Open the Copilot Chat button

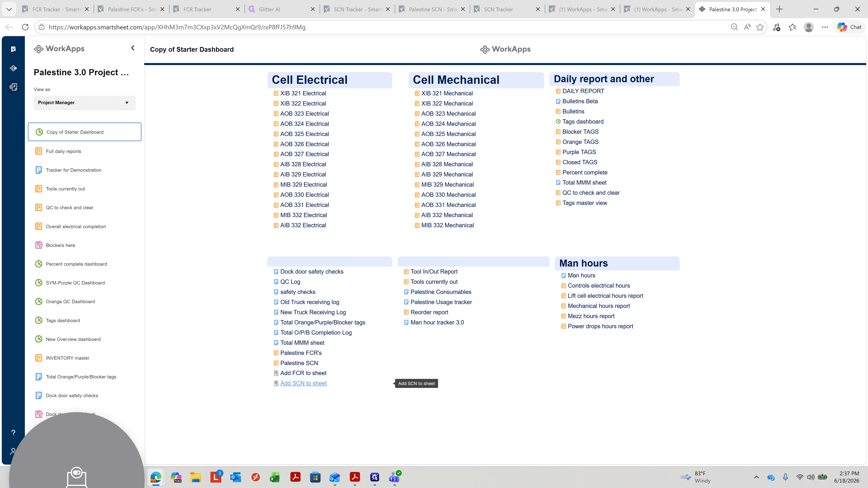pos(849,27)
